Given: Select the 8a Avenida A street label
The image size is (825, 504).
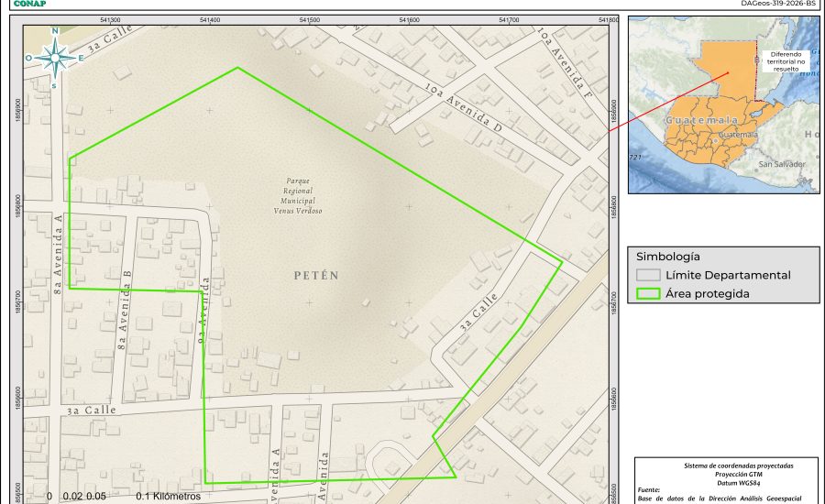Looking at the screenshot, I should [x=58, y=246].
